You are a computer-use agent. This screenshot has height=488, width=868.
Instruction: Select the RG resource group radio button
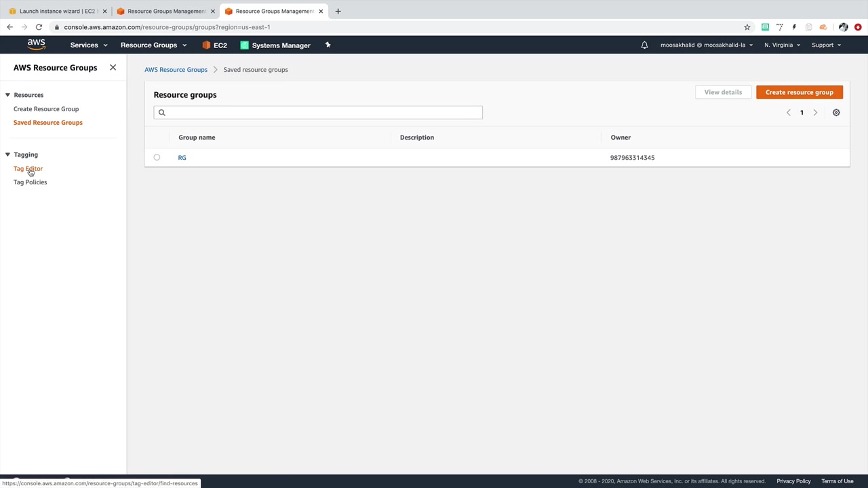157,157
